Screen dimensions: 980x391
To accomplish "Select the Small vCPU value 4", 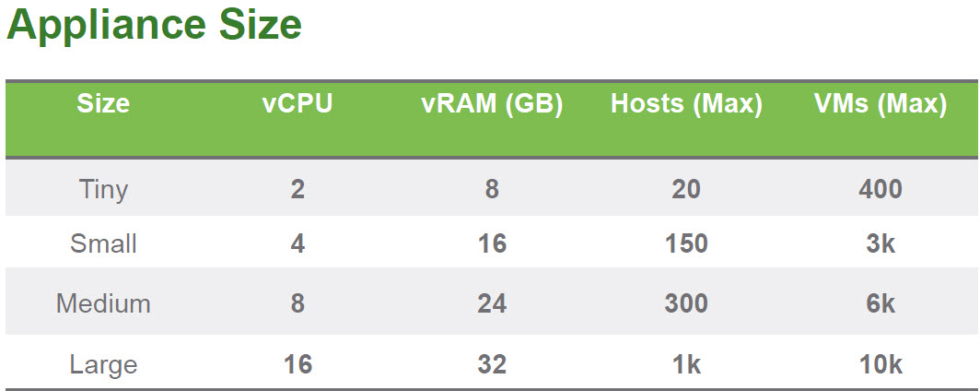I will 297,243.
